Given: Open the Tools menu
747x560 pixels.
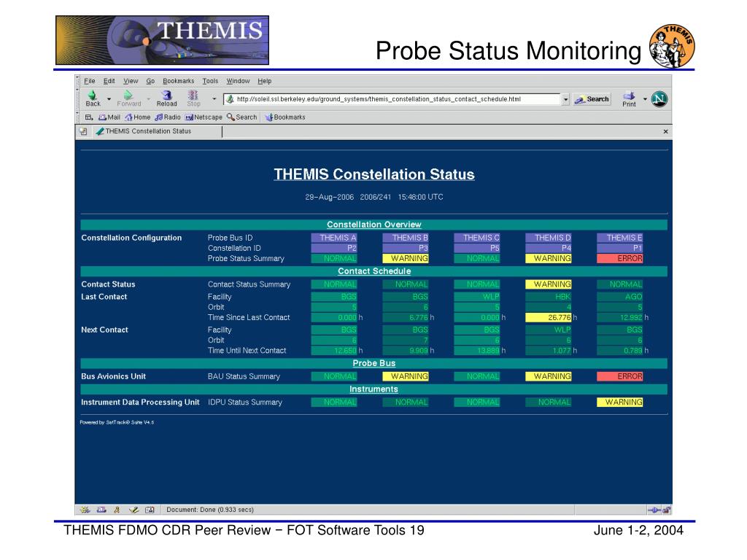Looking at the screenshot, I should pos(210,81).
